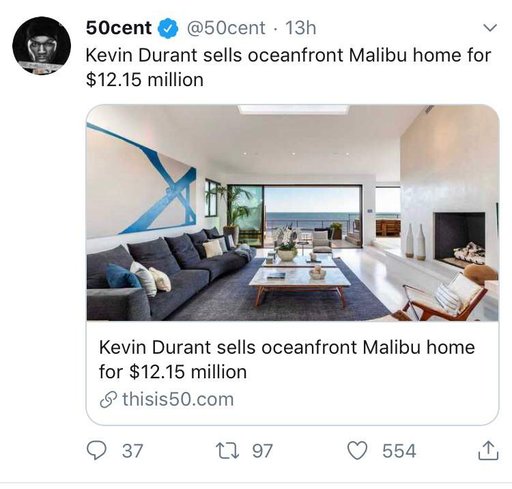512x489 pixels.
Task: Click the link chain icon beside thisis50.com
Action: [108, 399]
